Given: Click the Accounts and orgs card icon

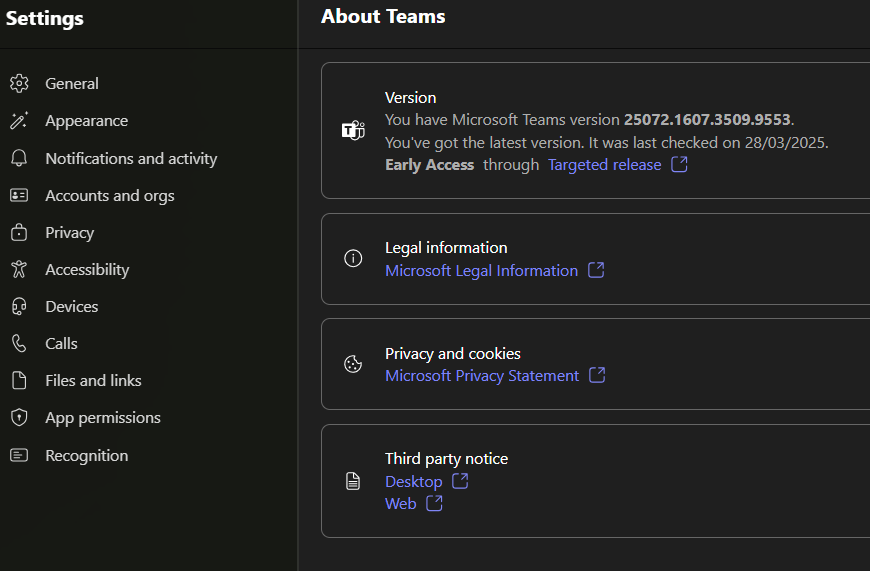Looking at the screenshot, I should (x=19, y=196).
